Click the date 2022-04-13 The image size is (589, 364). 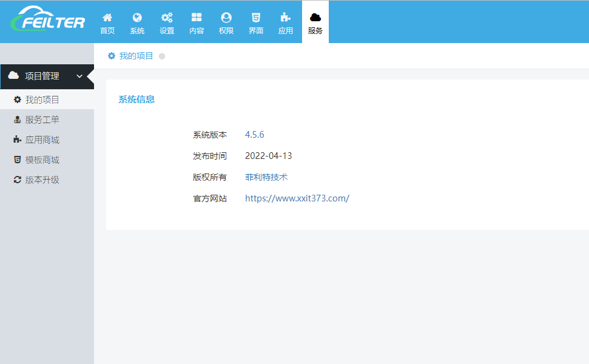tap(269, 156)
